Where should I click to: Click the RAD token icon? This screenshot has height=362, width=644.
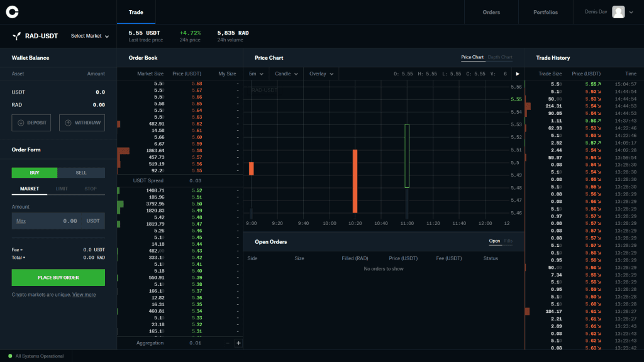(x=16, y=36)
